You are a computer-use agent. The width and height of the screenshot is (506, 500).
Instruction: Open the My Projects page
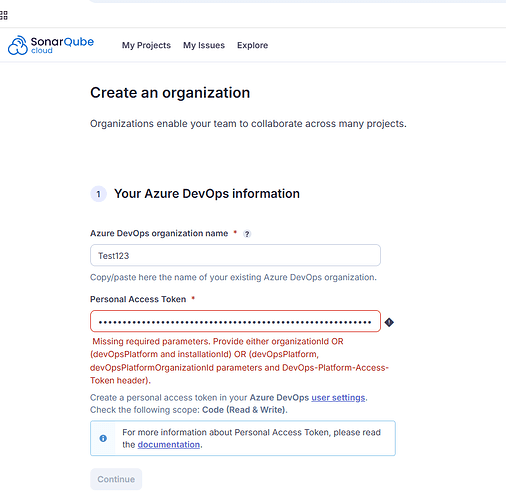coord(146,45)
